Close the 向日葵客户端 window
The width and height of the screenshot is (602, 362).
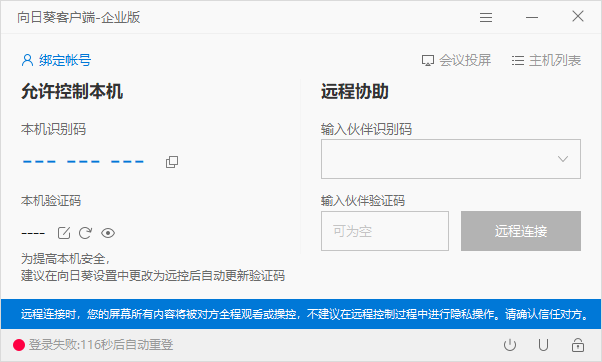click(578, 17)
